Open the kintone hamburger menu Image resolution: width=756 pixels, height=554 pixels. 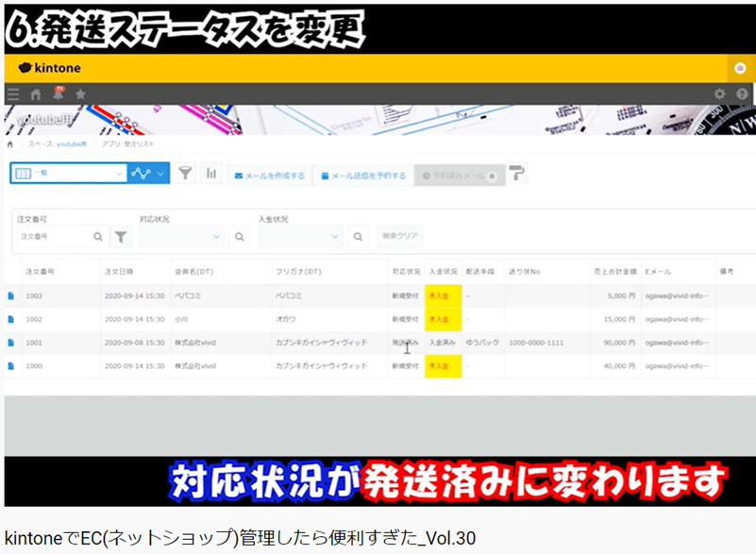point(12,92)
